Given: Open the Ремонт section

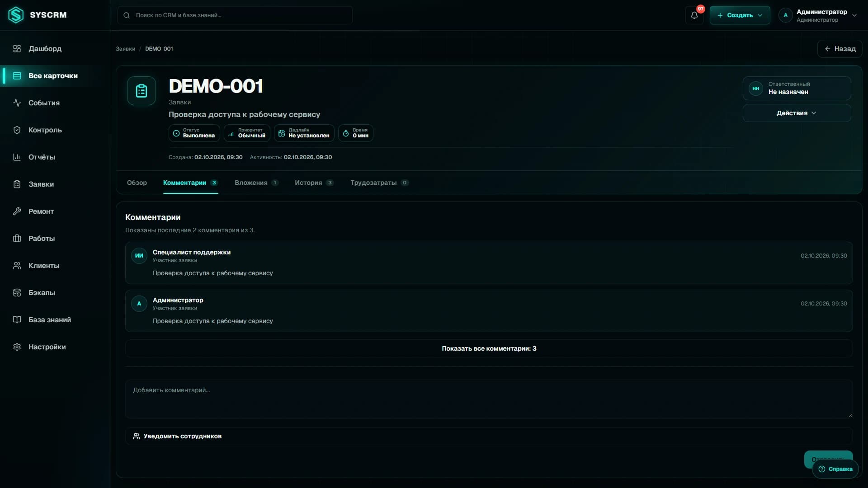Looking at the screenshot, I should 55,211.
